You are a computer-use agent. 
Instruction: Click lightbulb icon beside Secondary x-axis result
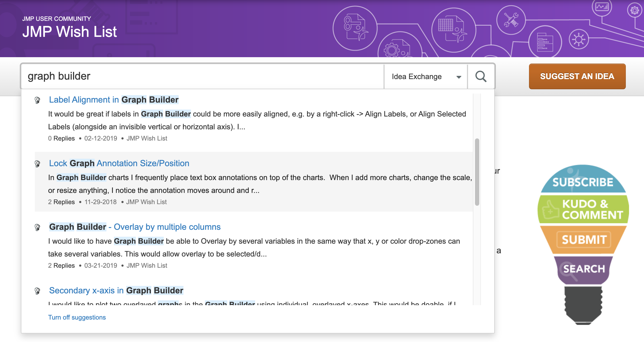coord(37,291)
